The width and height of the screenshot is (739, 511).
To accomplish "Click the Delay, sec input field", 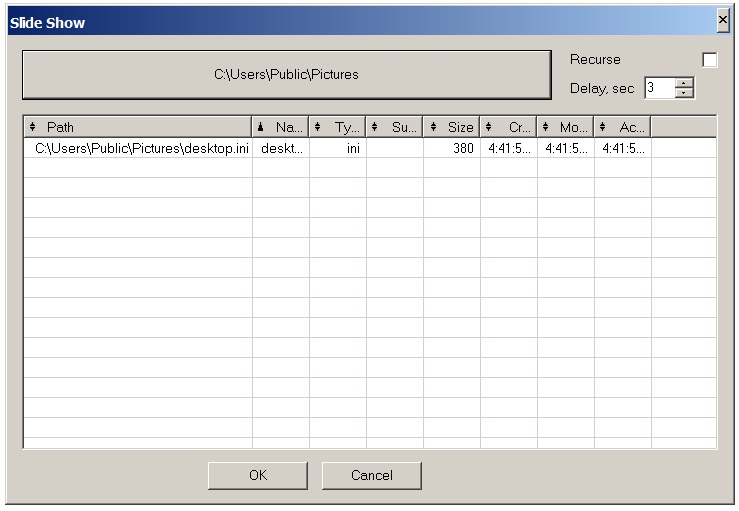I will [660, 88].
